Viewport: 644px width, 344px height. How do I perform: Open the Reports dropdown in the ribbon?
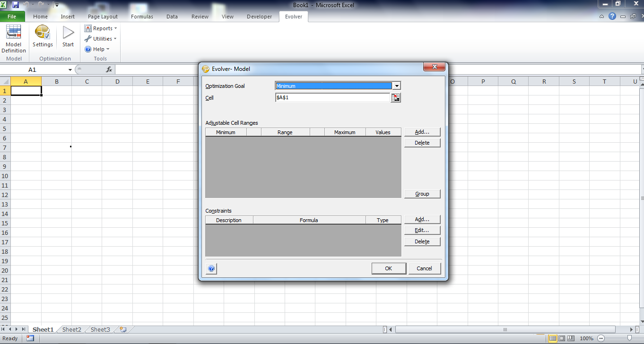tap(101, 28)
